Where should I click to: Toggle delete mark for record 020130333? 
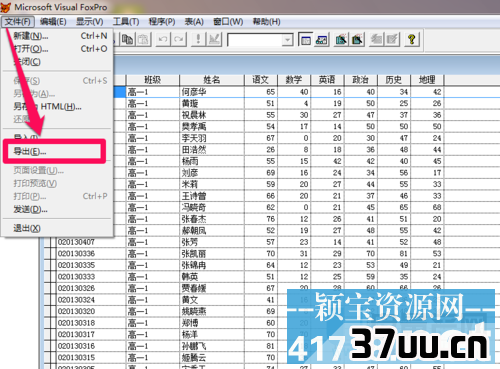tap(53, 277)
